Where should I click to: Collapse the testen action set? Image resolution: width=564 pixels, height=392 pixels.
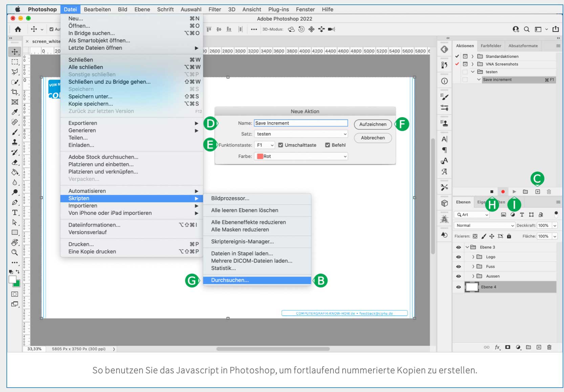[x=473, y=72]
